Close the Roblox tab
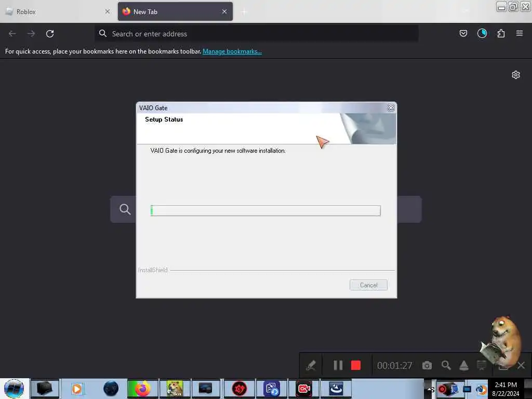This screenshot has height=399, width=532. [107, 11]
